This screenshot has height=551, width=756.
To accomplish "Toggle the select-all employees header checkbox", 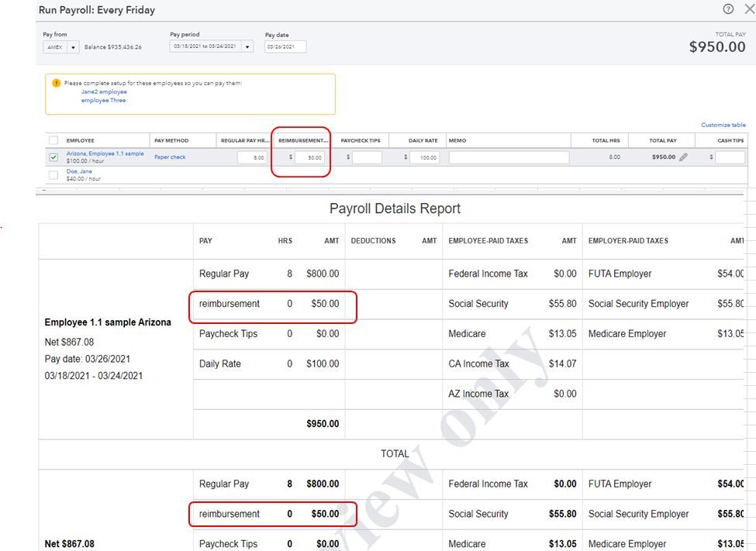I will click(54, 140).
